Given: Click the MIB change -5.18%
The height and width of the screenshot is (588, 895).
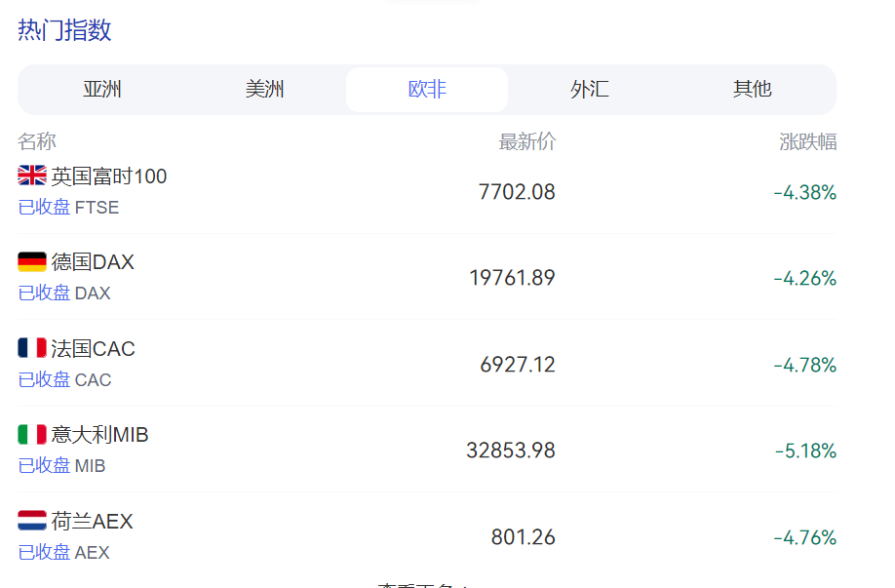Looking at the screenshot, I should pos(805,451).
